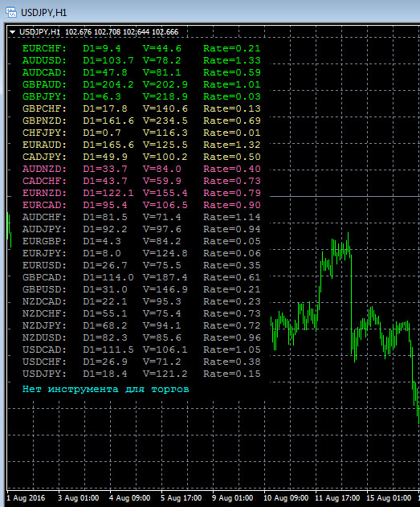The image size is (420, 507).
Task: Select the GBPCAD: row label
Action: [44, 277]
